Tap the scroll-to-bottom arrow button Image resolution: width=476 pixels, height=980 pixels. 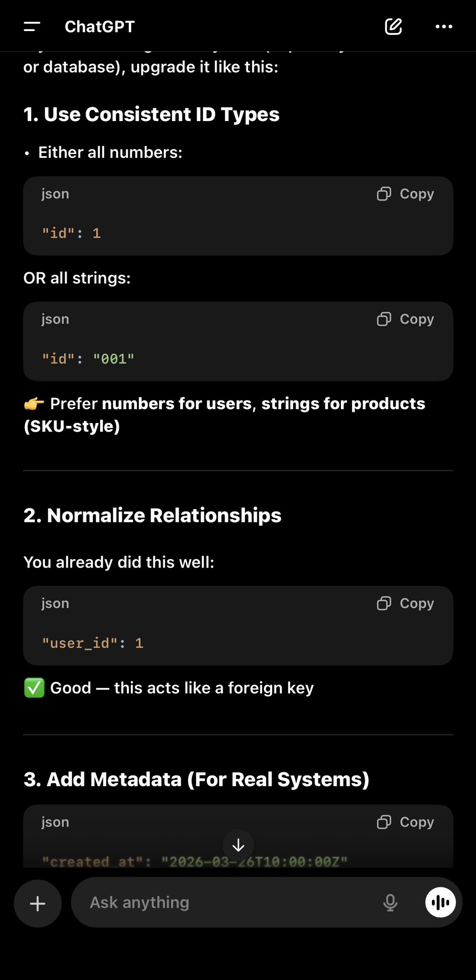238,846
